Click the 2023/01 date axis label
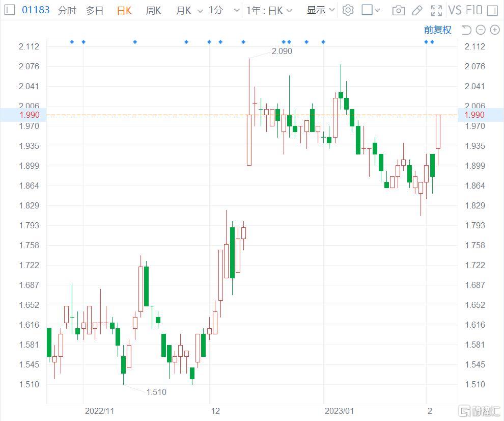Image resolution: width=504 pixels, height=421 pixels. point(339,411)
